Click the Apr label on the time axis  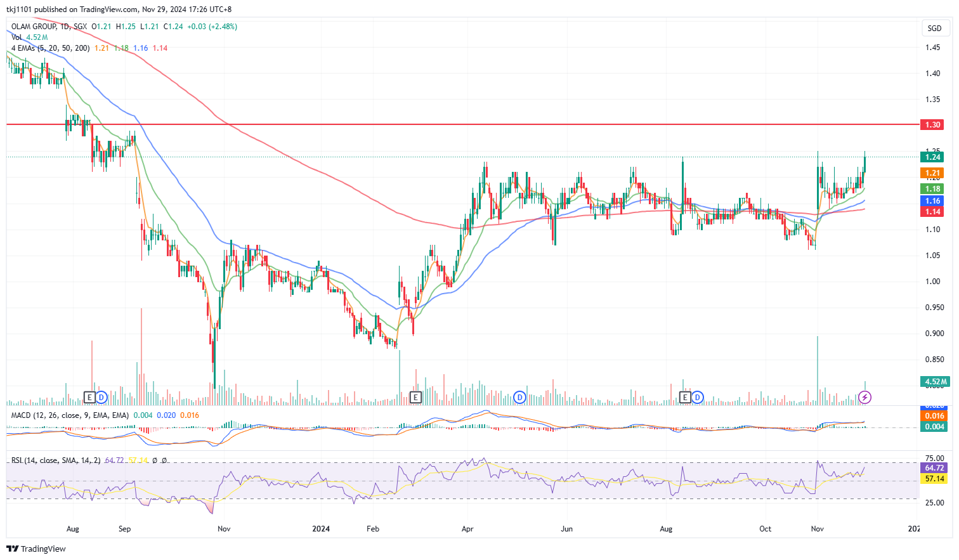pos(467,528)
